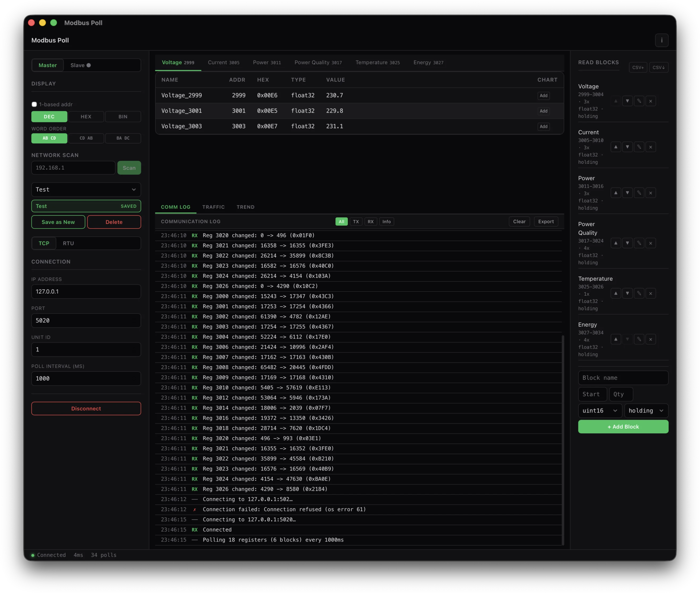The width and height of the screenshot is (700, 593).
Task: Click the Scan network button
Action: click(x=129, y=168)
